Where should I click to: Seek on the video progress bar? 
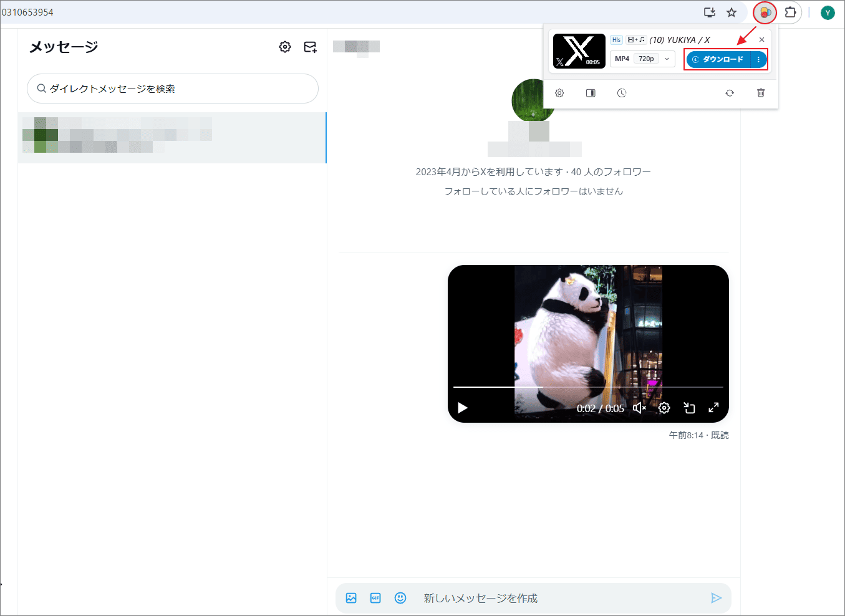tap(588, 387)
